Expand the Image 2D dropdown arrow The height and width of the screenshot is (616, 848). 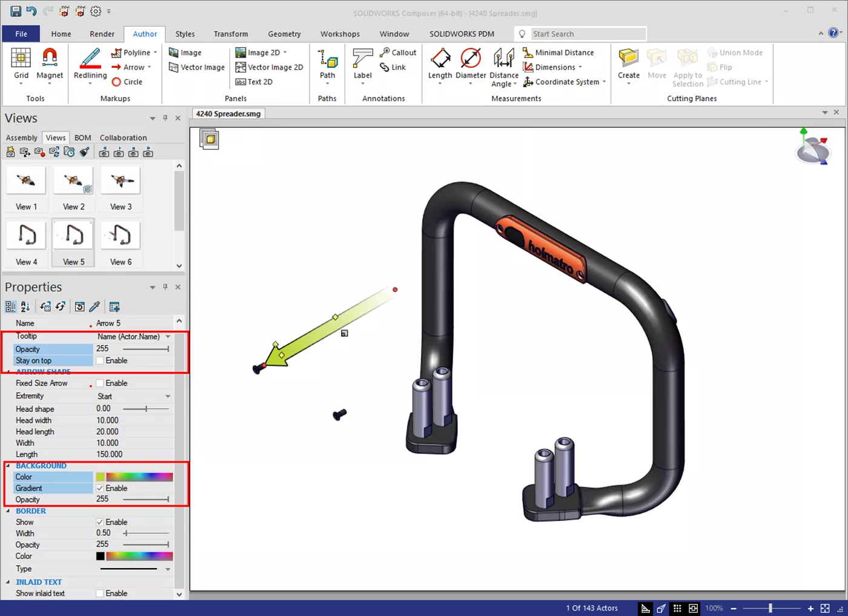pos(285,53)
